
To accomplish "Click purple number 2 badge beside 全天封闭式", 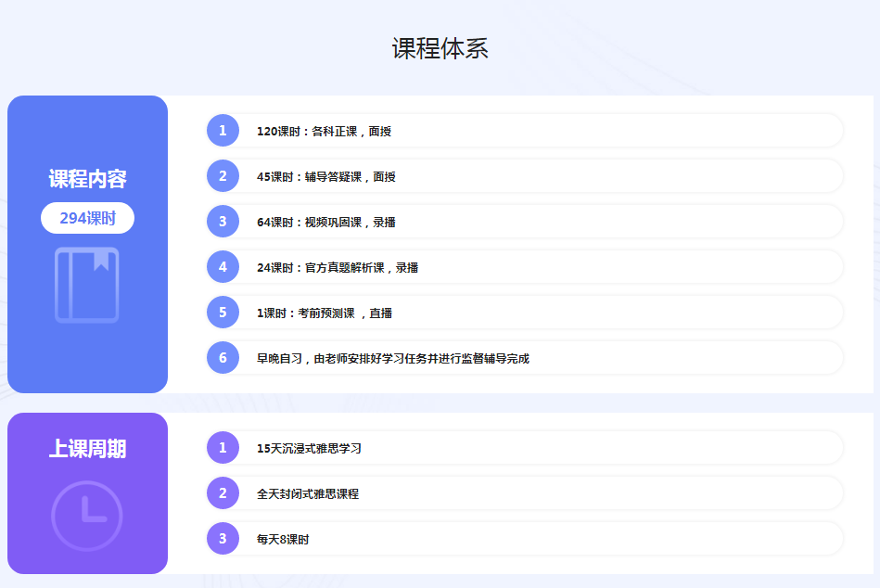I will coord(223,493).
